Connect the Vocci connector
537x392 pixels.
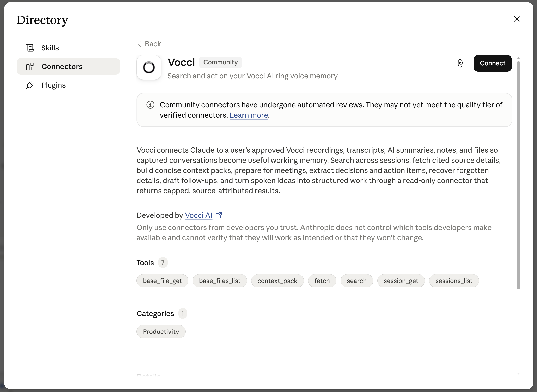pyautogui.click(x=492, y=63)
